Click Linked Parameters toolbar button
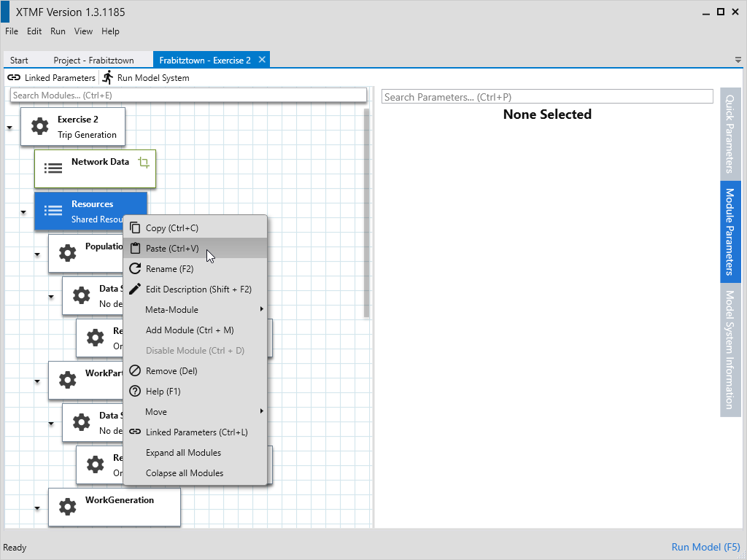The height and width of the screenshot is (560, 747). [51, 78]
